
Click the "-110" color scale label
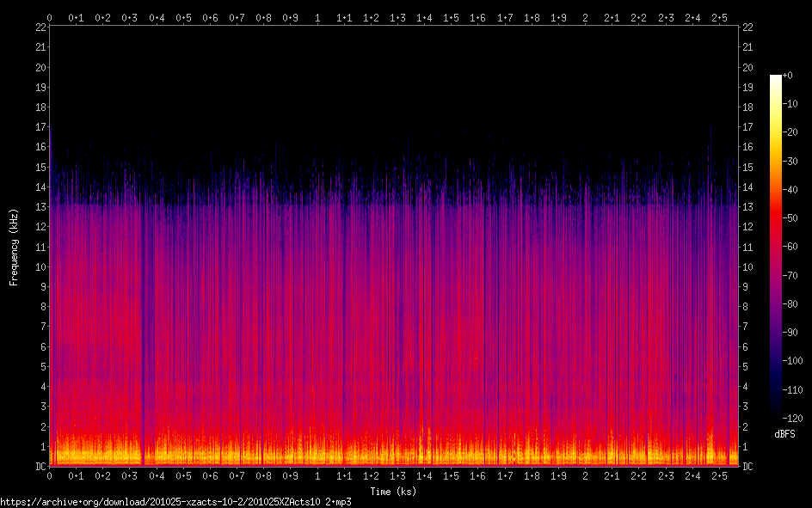pyautogui.click(x=793, y=390)
